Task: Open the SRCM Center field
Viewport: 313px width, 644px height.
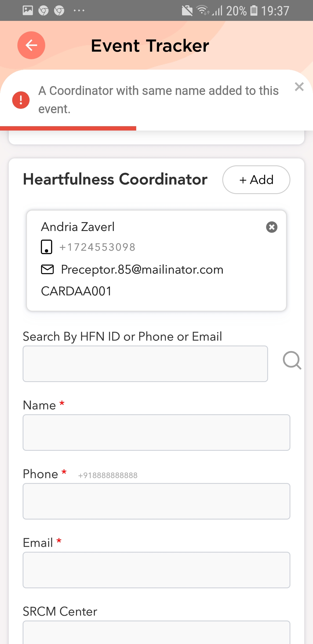Action: [x=156, y=632]
